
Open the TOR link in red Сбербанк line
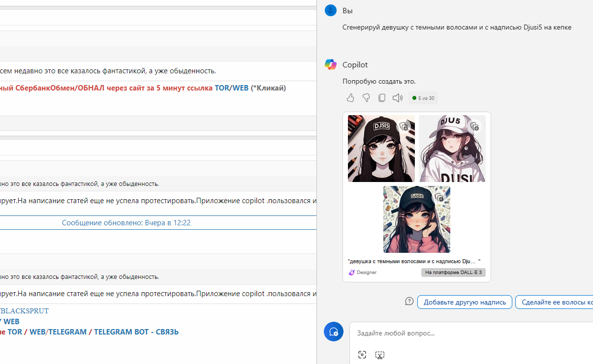pyautogui.click(x=221, y=88)
